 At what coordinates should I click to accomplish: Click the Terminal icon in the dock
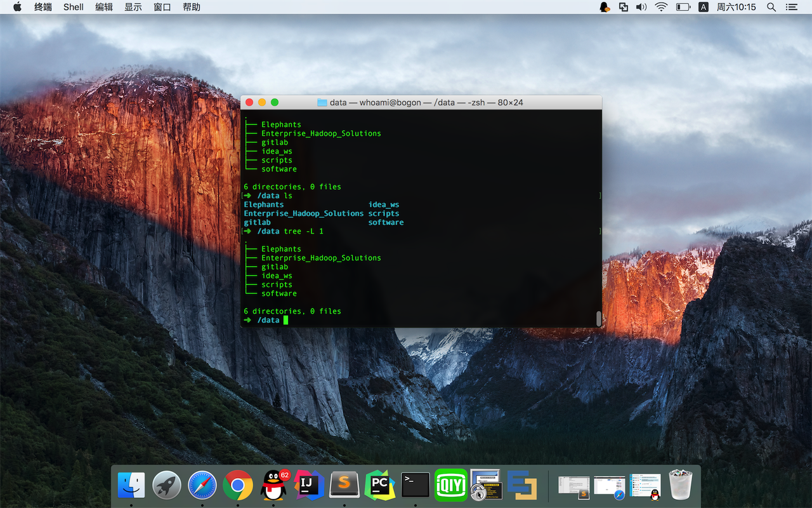coord(416,486)
